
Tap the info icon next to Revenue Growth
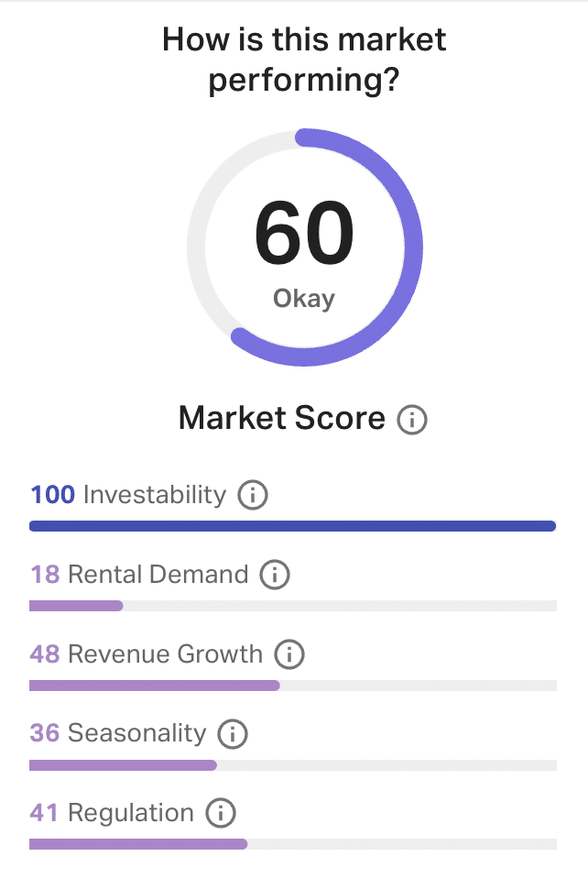tap(289, 654)
